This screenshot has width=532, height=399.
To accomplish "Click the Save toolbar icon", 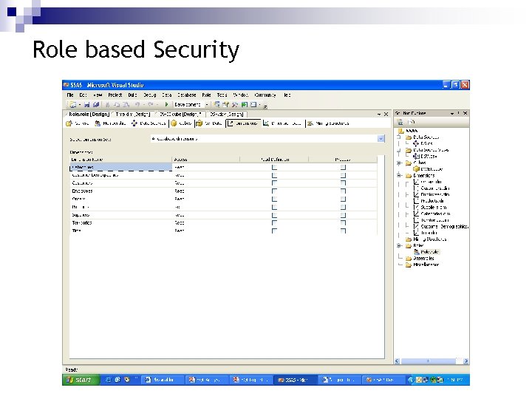I will click(87, 105).
